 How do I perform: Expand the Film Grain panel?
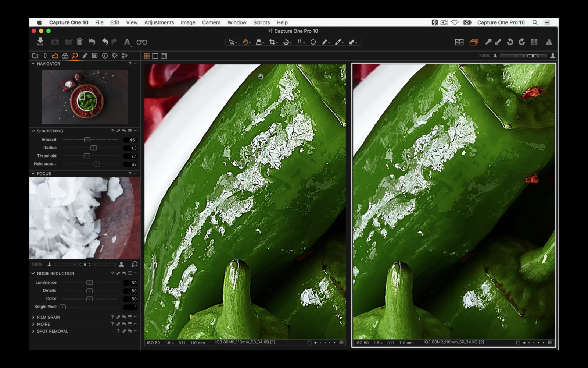pyautogui.click(x=33, y=317)
